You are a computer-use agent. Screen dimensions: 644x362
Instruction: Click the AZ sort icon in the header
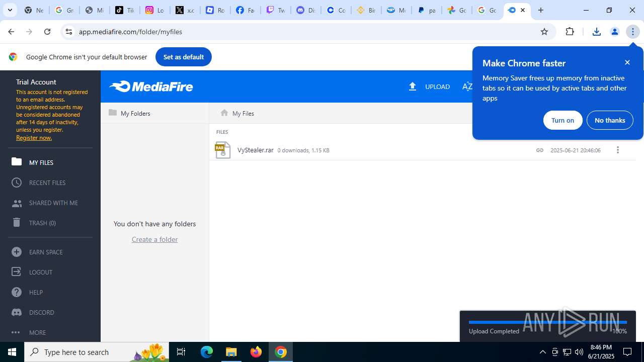coord(467,86)
